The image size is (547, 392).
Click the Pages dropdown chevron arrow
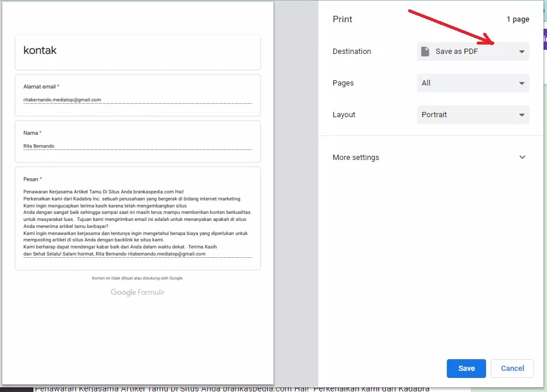click(521, 83)
